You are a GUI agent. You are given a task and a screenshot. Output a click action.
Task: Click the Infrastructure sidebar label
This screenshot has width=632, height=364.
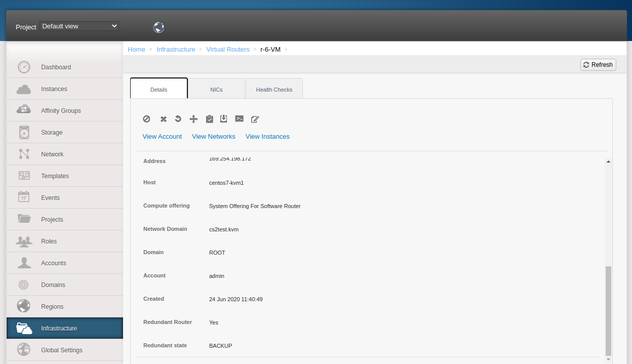pos(59,328)
